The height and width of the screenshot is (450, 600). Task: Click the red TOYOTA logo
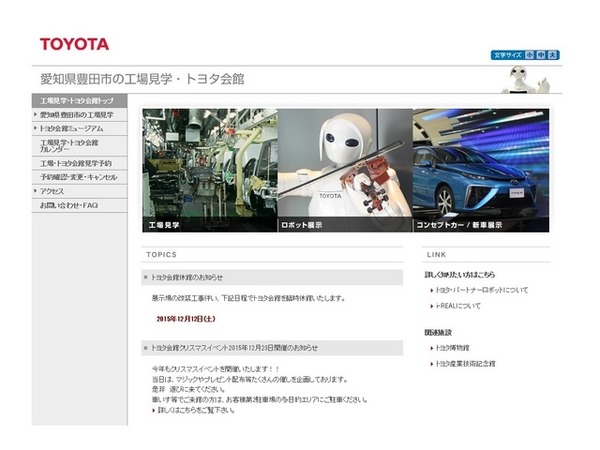[75, 44]
